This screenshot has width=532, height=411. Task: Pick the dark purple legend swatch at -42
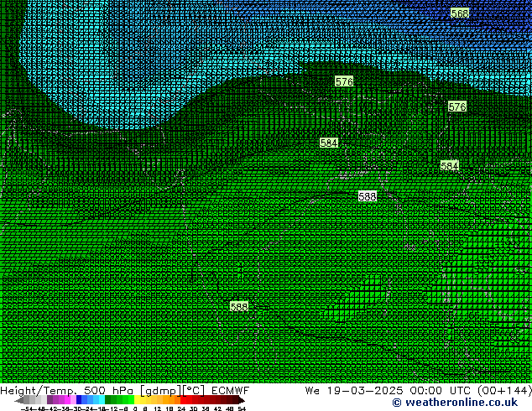pyautogui.click(x=50, y=399)
